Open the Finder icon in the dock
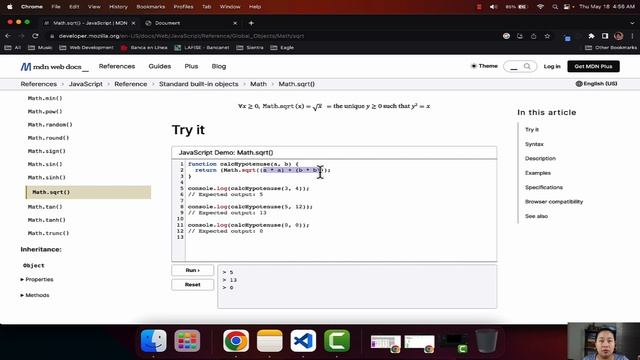The image size is (640, 360). pos(153,341)
